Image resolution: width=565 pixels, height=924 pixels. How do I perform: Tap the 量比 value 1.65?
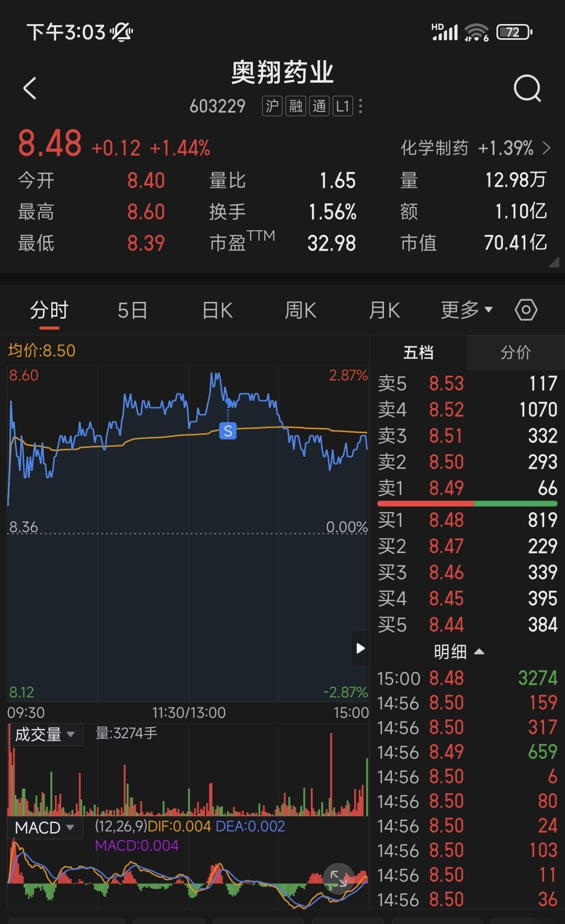(338, 181)
